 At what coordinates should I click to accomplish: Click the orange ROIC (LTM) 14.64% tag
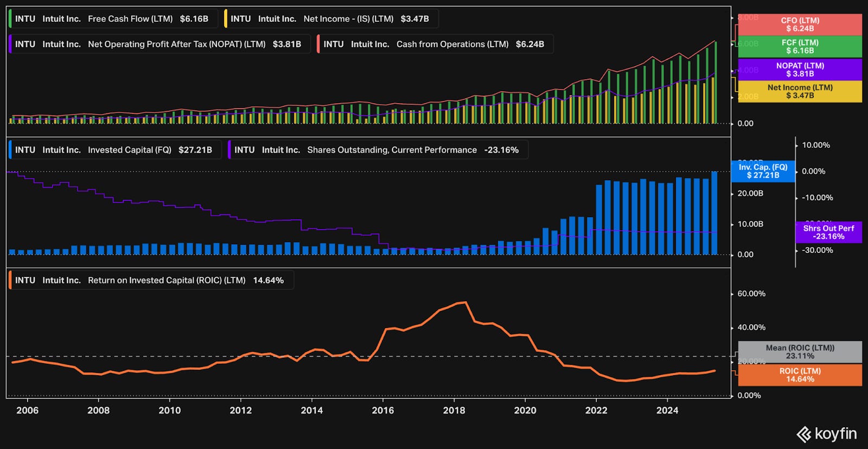800,375
